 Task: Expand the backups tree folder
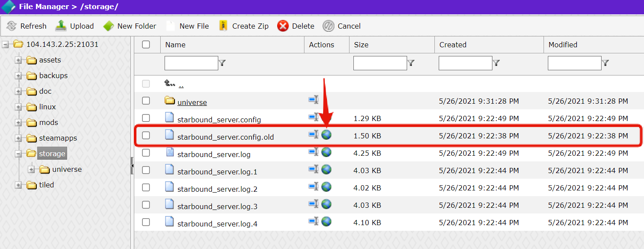point(18,76)
